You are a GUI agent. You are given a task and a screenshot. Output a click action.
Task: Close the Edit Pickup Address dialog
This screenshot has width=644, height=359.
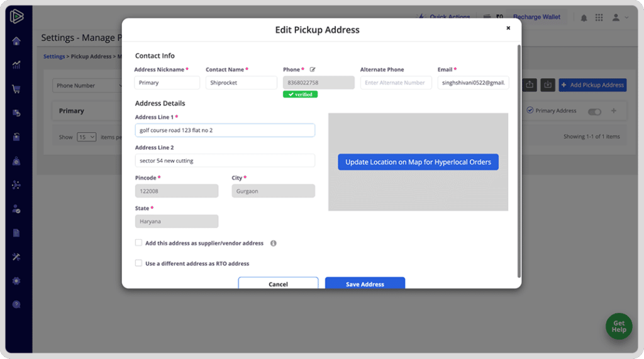[508, 28]
